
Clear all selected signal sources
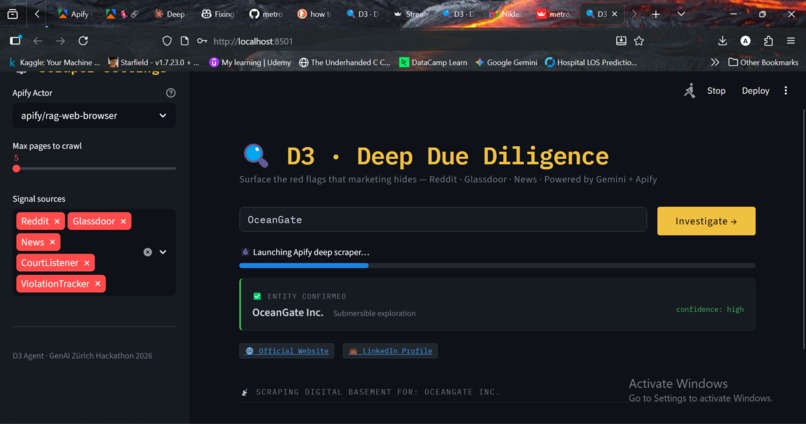click(x=148, y=252)
